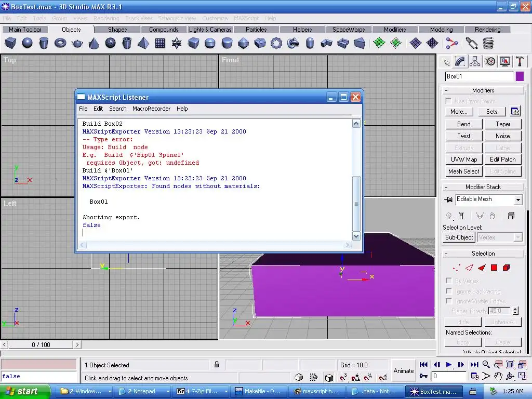Viewport: 532px width, 399px height.
Task: Select the Cylinder primitive icon
Action: pos(44,43)
